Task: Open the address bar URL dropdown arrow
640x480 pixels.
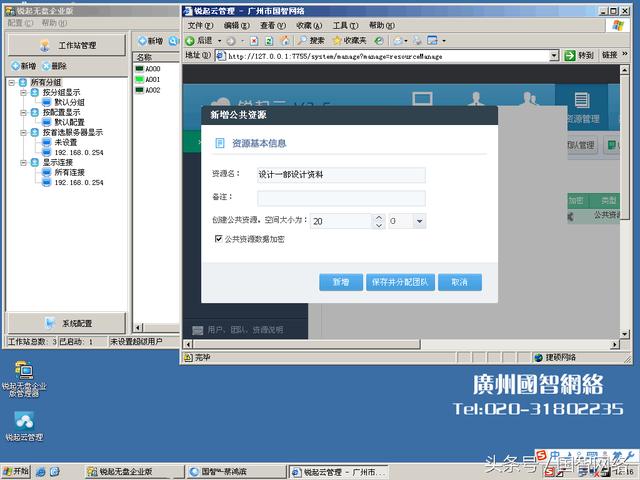Action: pyautogui.click(x=554, y=55)
